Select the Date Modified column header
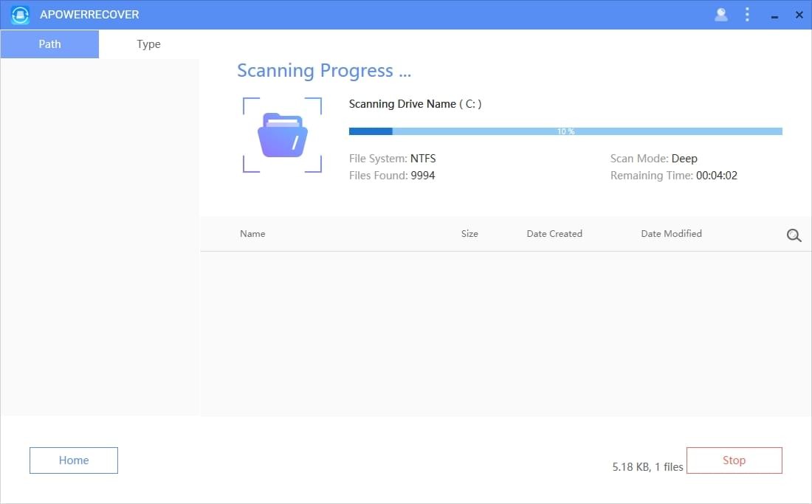 click(x=671, y=233)
